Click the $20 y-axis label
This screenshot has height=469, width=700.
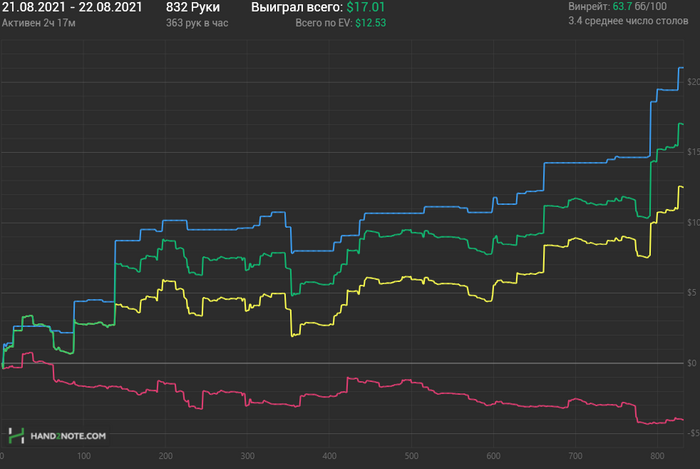click(x=693, y=82)
